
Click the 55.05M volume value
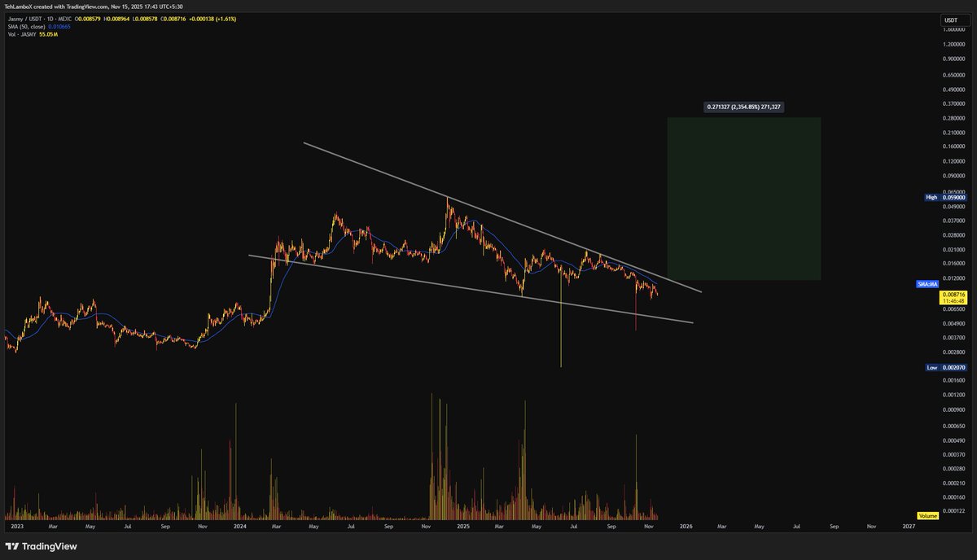pyautogui.click(x=49, y=34)
